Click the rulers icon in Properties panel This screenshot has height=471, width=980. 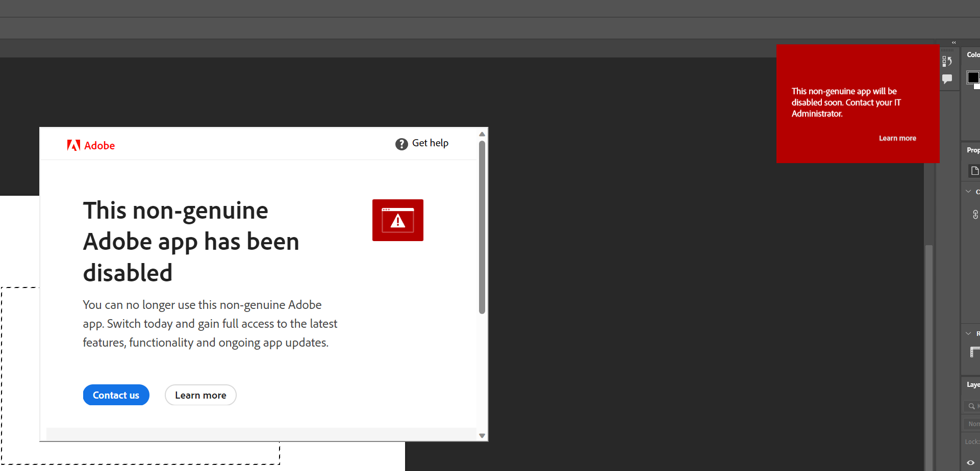975,352
